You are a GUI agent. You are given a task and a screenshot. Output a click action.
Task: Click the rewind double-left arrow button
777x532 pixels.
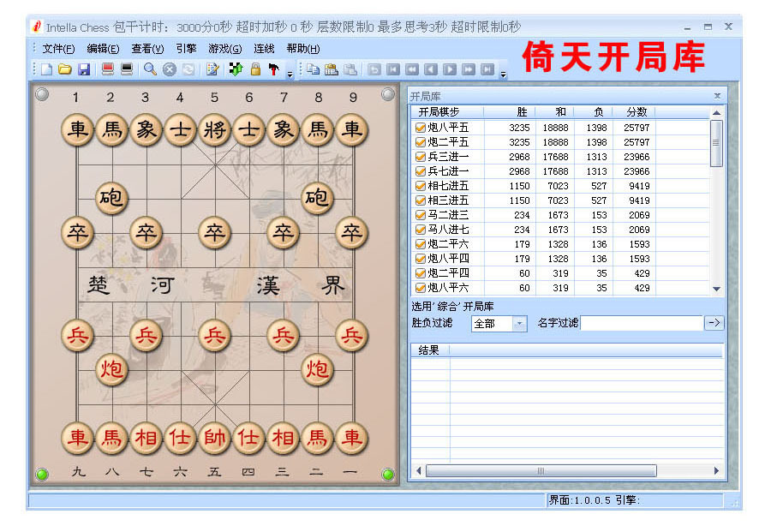point(412,69)
